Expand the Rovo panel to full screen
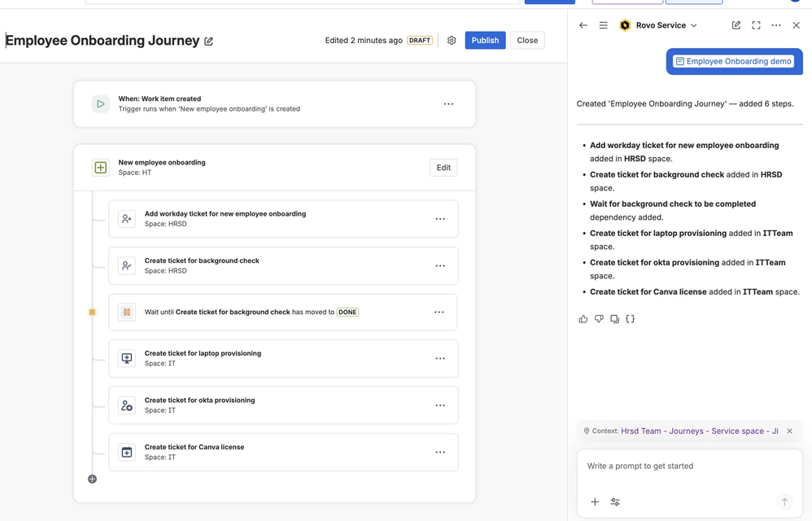The width and height of the screenshot is (812, 521). 756,25
